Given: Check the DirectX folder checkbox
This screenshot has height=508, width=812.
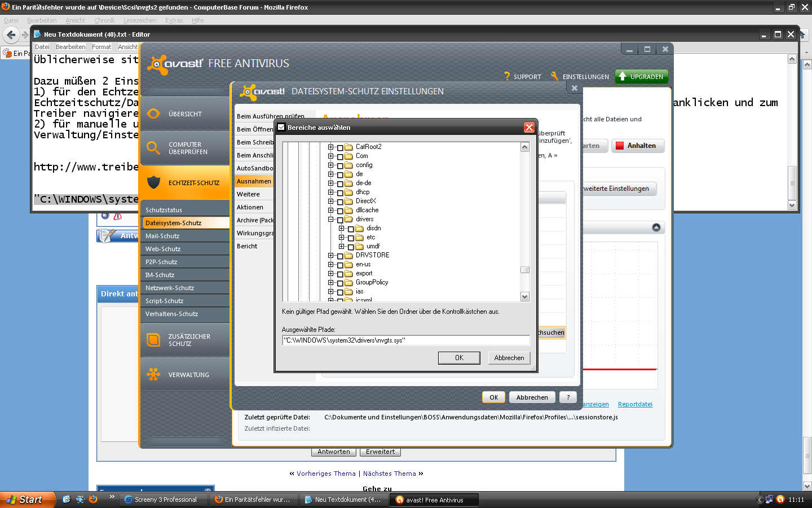Looking at the screenshot, I should click(x=340, y=202).
